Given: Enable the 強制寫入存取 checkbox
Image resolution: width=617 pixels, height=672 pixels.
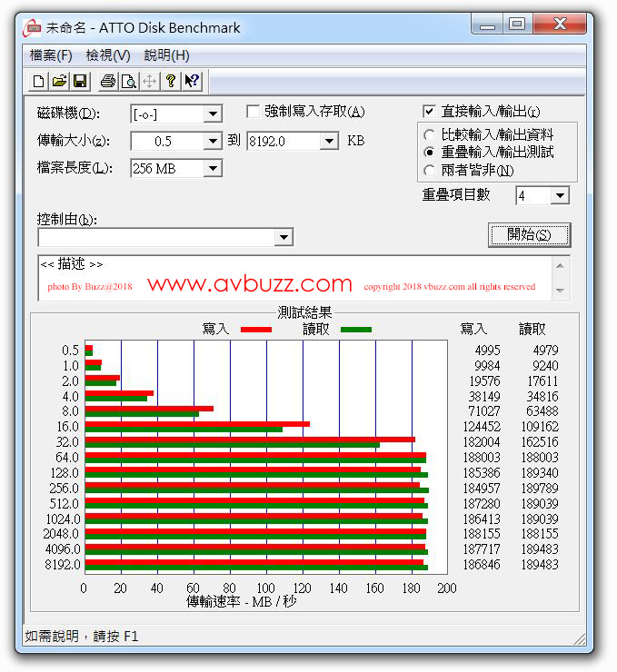Looking at the screenshot, I should click(254, 112).
